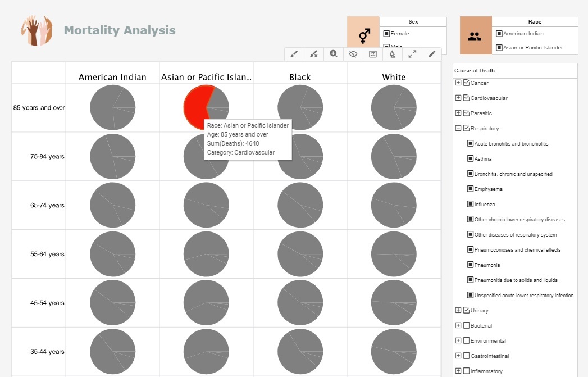
Task: Expand the Urinary tree node
Action: [x=458, y=310]
